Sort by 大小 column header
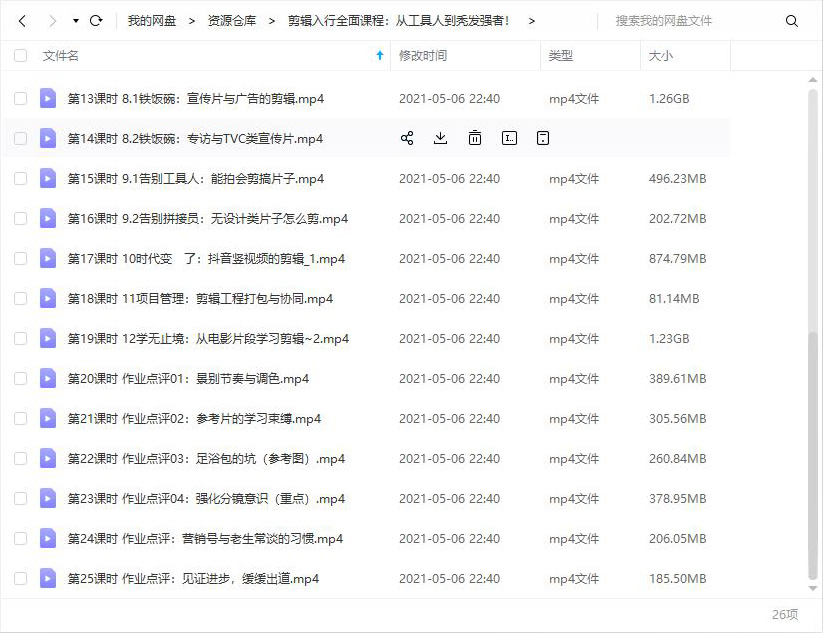Viewport: 823px width, 633px height. click(x=661, y=55)
